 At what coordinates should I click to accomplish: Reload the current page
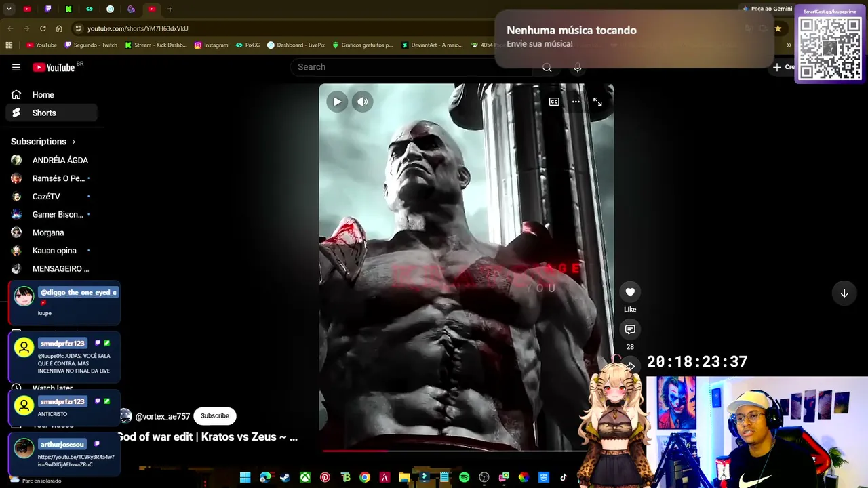(43, 28)
